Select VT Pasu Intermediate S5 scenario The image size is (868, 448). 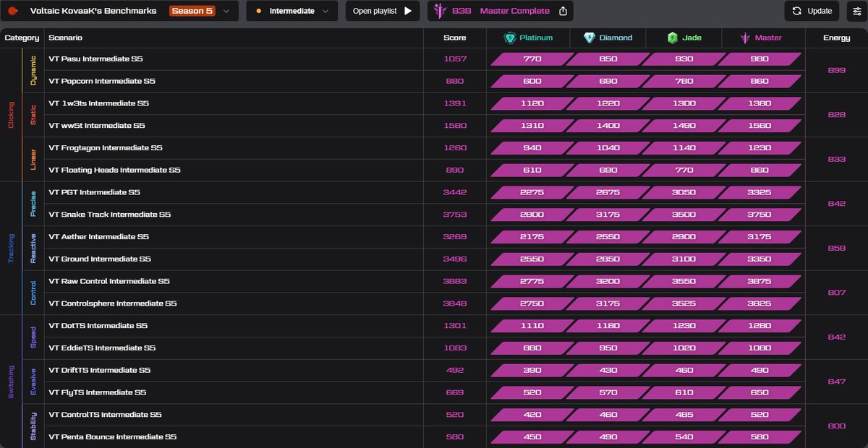coord(97,59)
